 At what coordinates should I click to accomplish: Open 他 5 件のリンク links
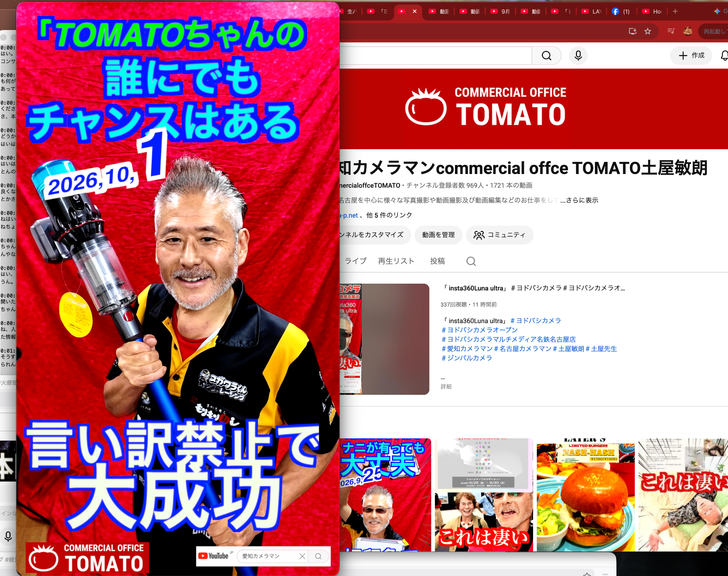pyautogui.click(x=389, y=215)
